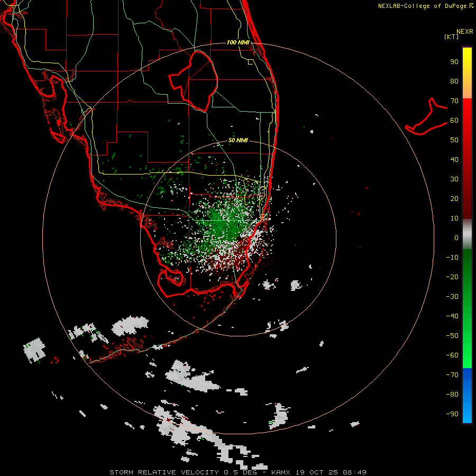Click the 100 NMI range ring label
476x476 pixels.
click(238, 42)
